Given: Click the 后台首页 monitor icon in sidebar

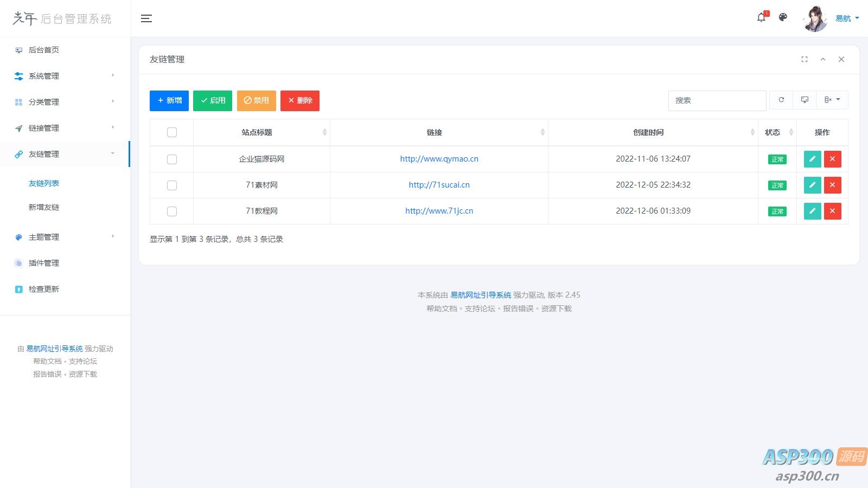Looking at the screenshot, I should pos(18,50).
